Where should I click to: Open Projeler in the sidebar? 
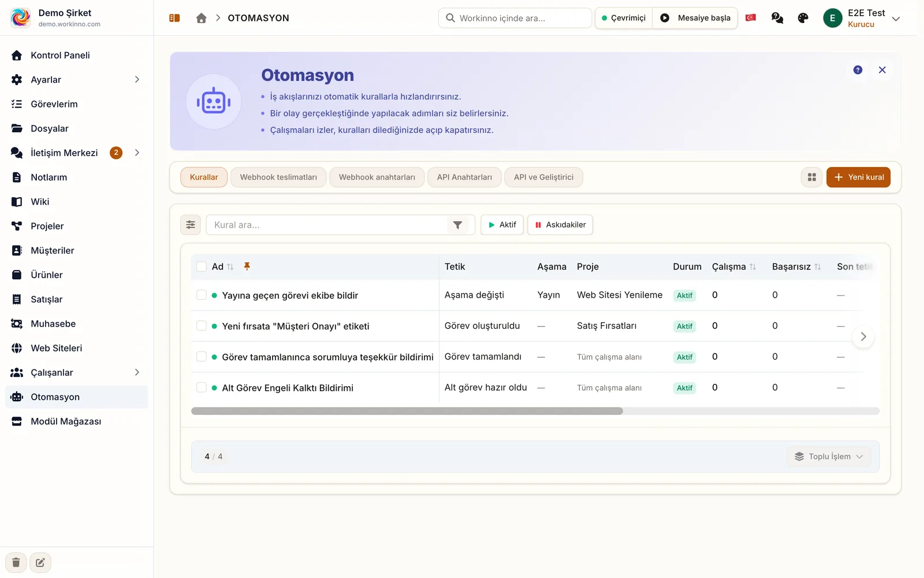tap(77, 226)
